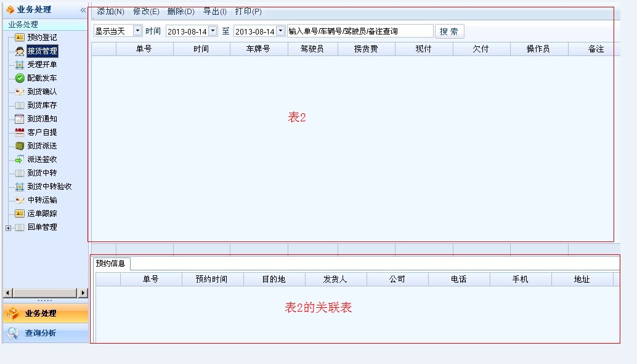This screenshot has width=637, height=364.
Task: Click sidebar scrollbar left arrow
Action: click(8, 293)
